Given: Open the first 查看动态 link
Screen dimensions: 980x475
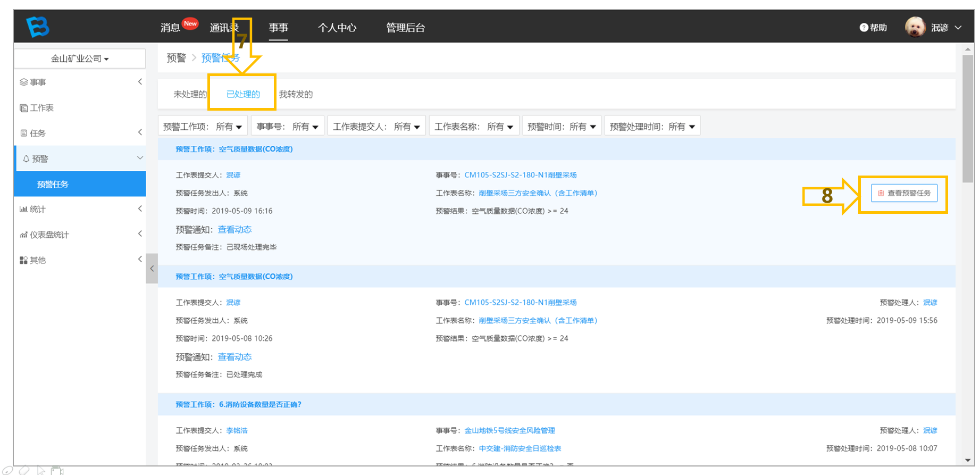Looking at the screenshot, I should click(234, 229).
